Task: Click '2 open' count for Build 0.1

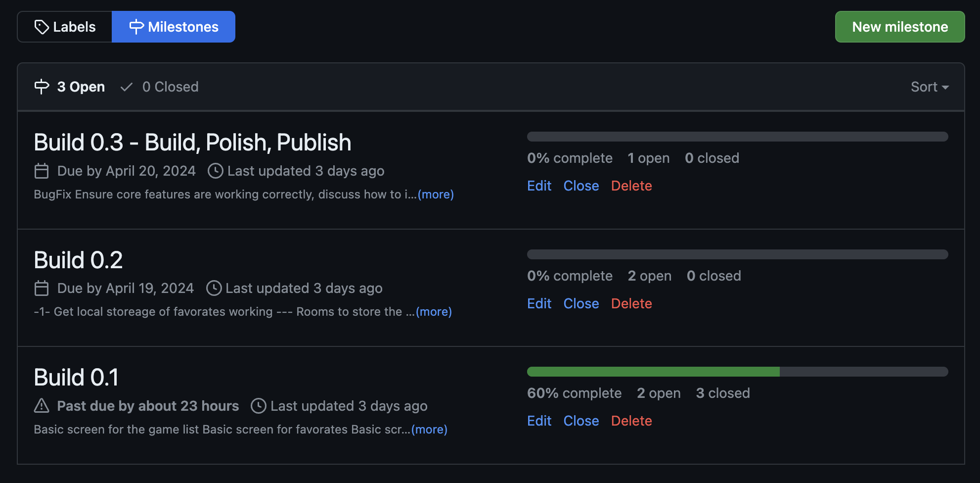Action: (659, 393)
